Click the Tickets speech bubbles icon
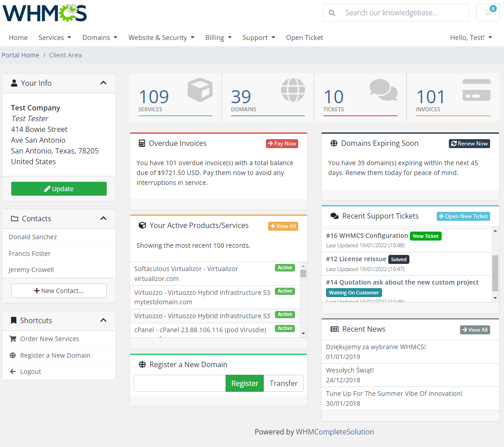 [x=383, y=90]
